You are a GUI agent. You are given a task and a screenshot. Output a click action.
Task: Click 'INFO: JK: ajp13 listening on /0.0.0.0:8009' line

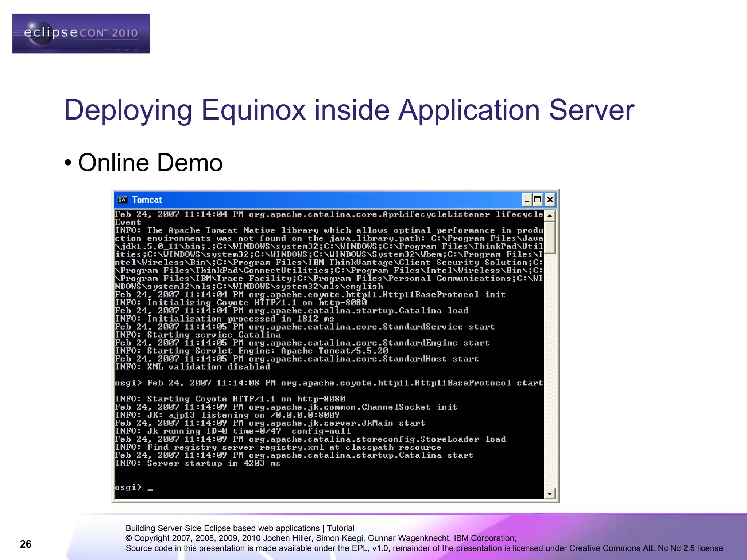coord(227,415)
